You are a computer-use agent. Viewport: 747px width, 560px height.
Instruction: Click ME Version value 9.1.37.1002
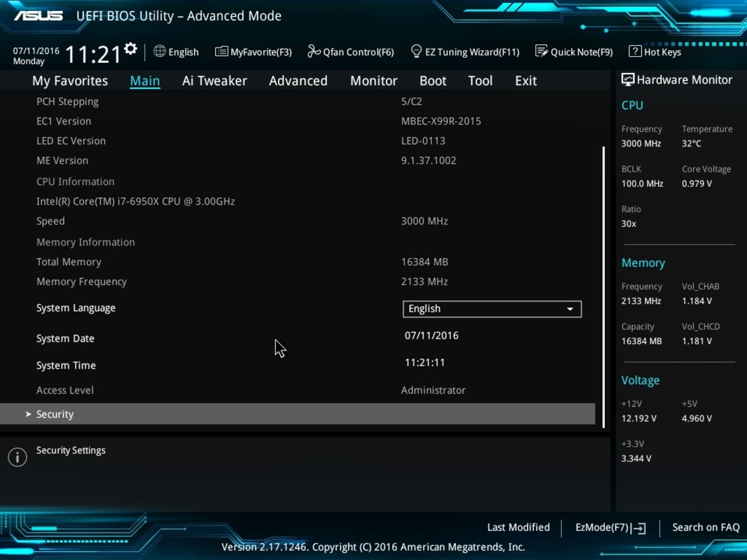point(428,161)
